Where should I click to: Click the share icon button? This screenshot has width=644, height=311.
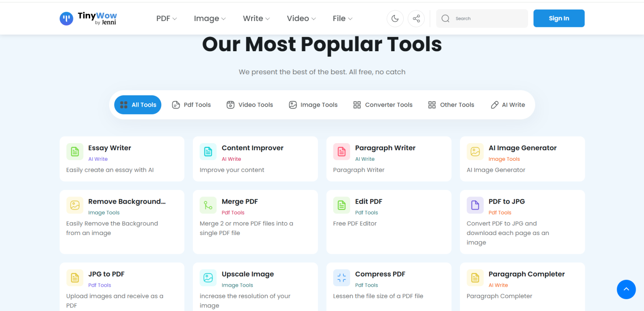(416, 18)
